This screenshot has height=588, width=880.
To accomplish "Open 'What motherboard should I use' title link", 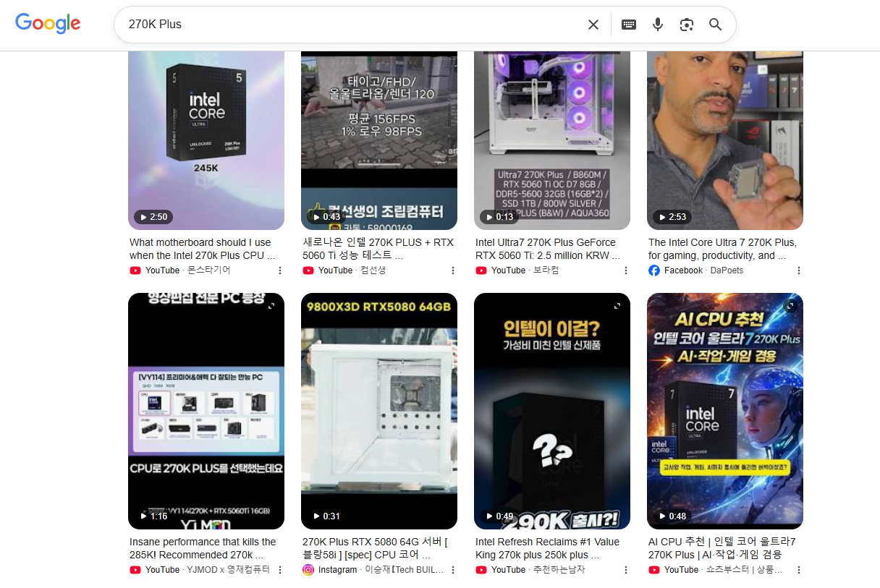I will pos(202,249).
